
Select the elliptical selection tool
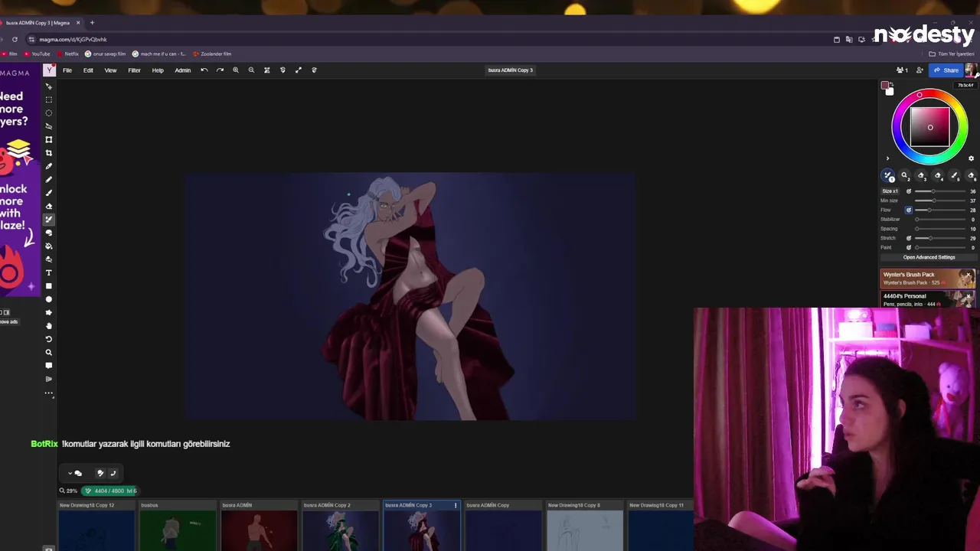coord(49,112)
